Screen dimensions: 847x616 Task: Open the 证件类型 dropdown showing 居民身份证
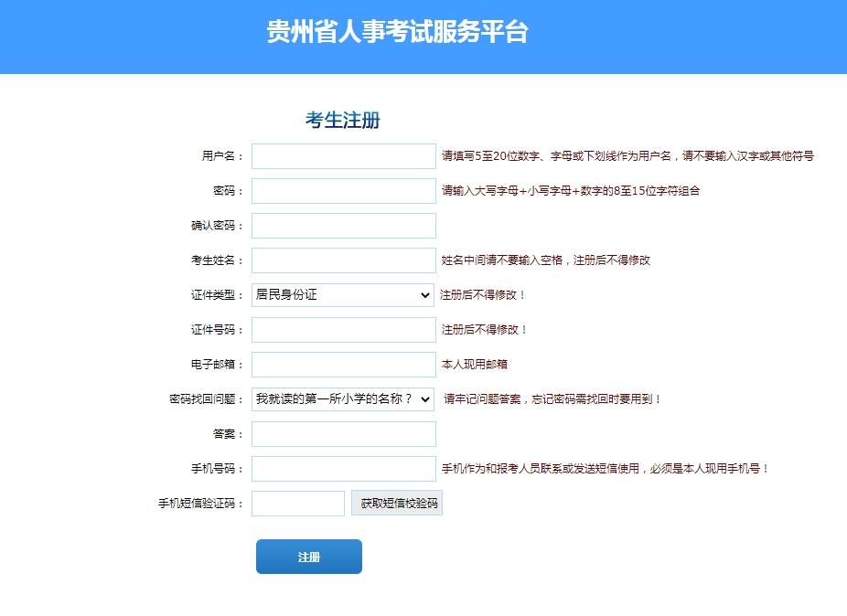(343, 295)
